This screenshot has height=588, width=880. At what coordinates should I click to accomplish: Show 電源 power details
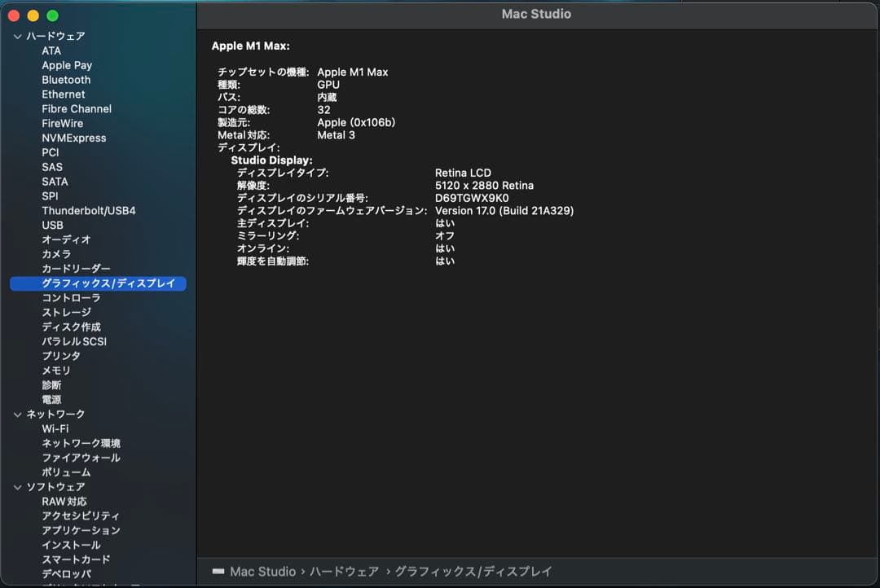51,399
